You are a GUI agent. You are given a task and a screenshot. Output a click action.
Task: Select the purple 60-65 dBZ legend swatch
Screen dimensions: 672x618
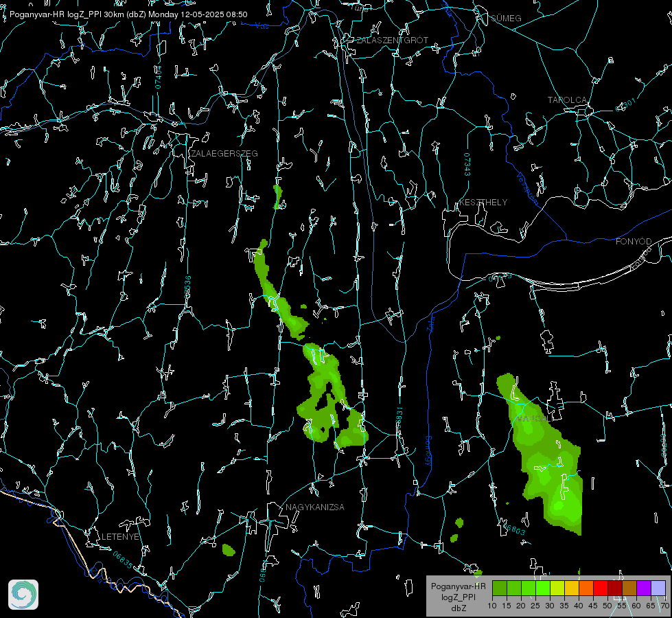(x=644, y=588)
